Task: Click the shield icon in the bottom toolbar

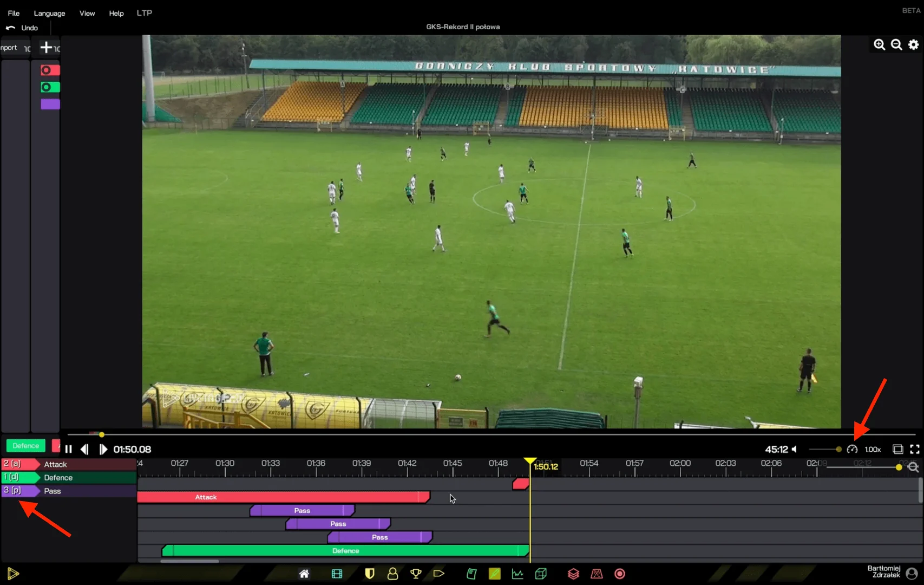Action: click(x=370, y=574)
